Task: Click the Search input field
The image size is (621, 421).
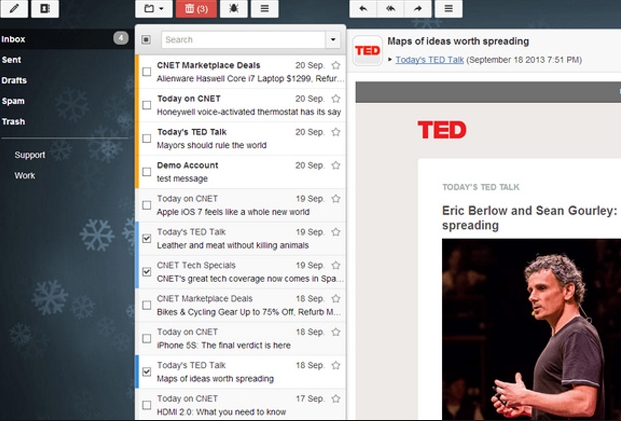Action: click(243, 40)
